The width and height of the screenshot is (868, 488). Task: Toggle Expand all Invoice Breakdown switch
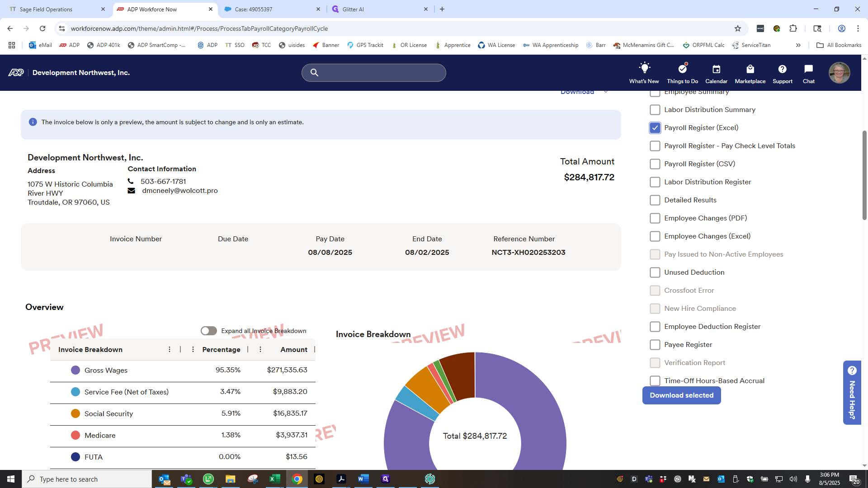[209, 331]
